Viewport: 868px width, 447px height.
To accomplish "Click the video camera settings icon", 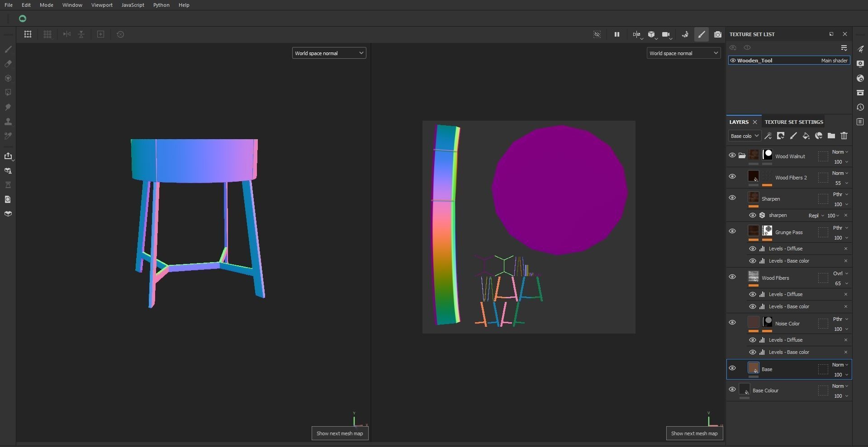I will pos(666,34).
